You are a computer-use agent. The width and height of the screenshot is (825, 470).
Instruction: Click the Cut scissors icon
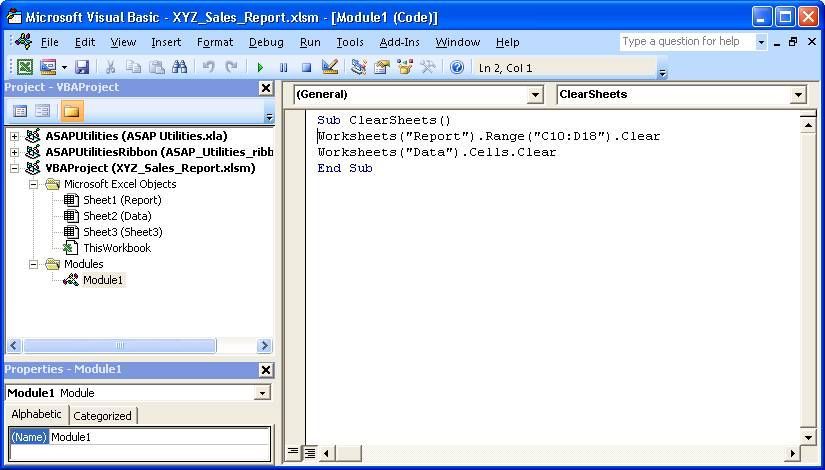point(110,67)
